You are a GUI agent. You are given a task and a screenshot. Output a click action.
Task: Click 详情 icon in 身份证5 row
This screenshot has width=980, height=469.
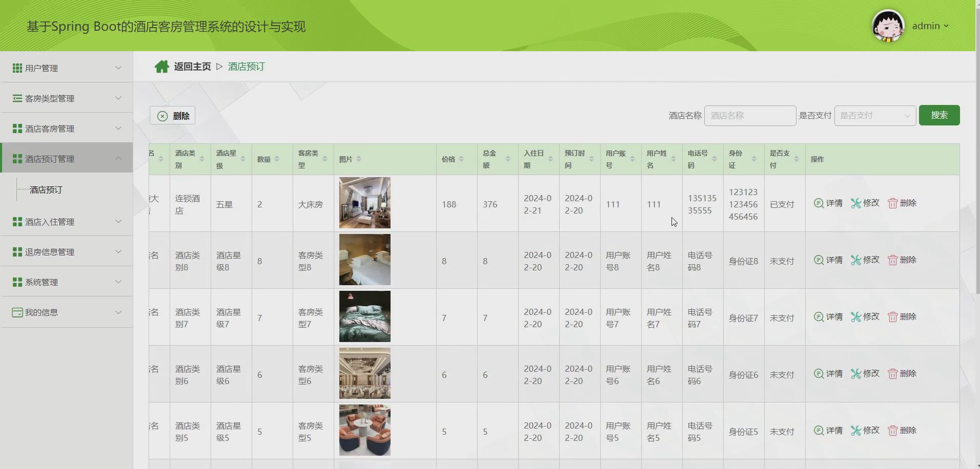pyautogui.click(x=819, y=430)
